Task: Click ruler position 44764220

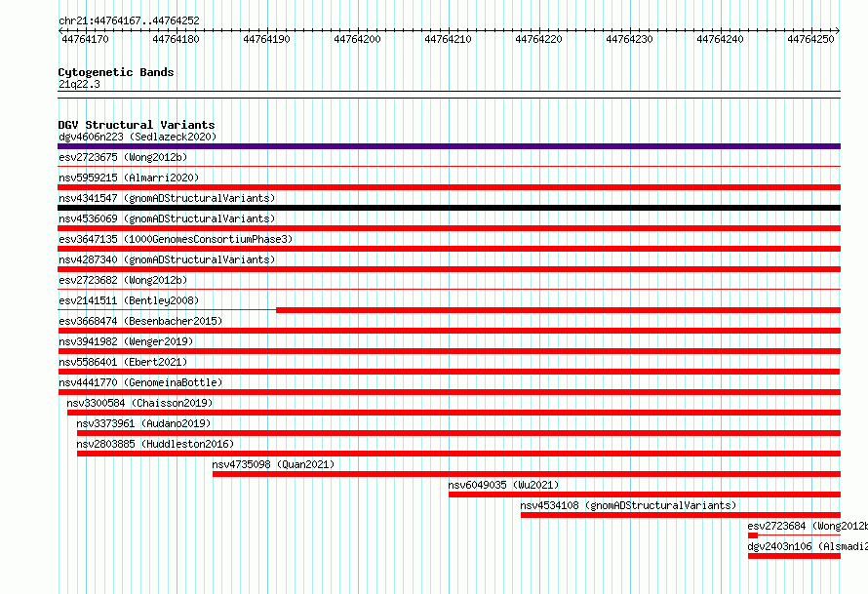Action: point(538,39)
